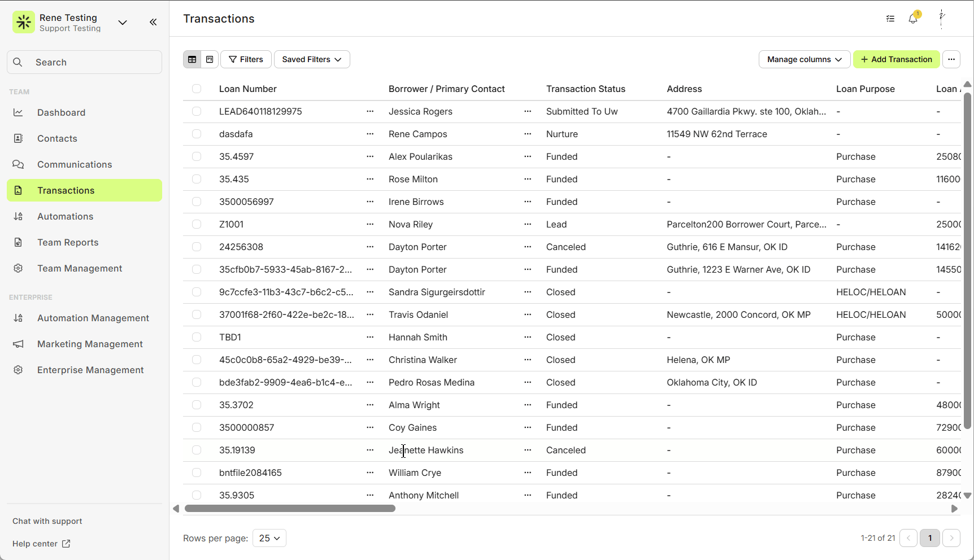Open ellipsis menu for loan LEAD640118129975
Image resolution: width=974 pixels, height=560 pixels.
point(370,111)
